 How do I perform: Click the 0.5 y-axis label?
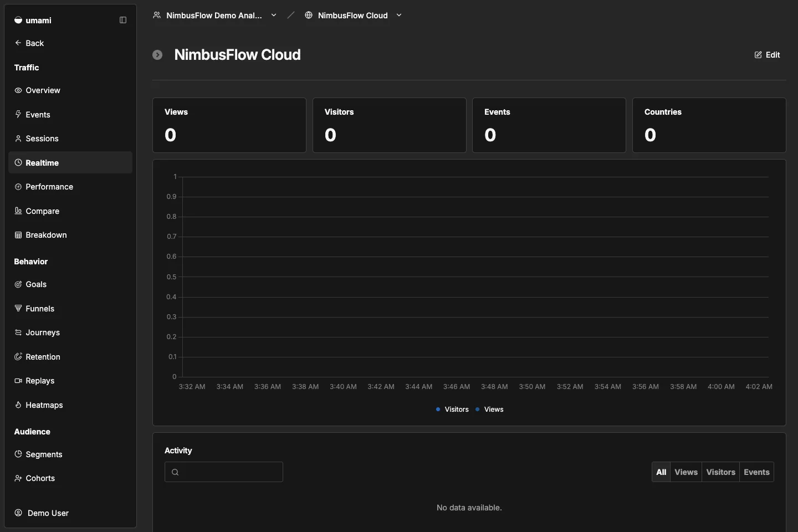[x=172, y=277]
